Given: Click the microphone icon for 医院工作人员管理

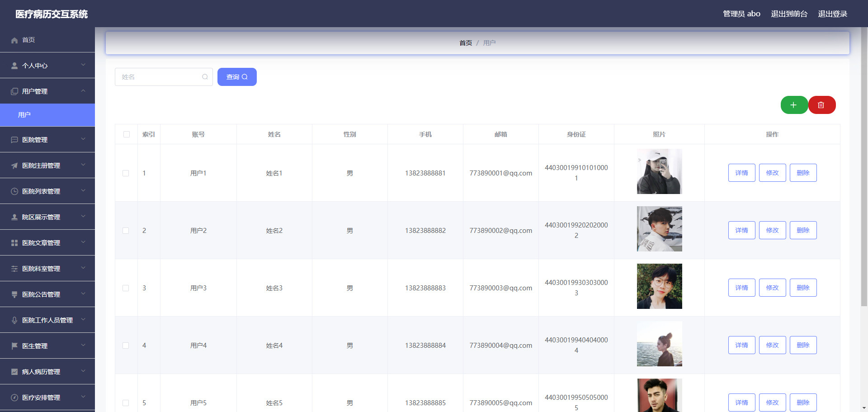Looking at the screenshot, I should click(14, 321).
